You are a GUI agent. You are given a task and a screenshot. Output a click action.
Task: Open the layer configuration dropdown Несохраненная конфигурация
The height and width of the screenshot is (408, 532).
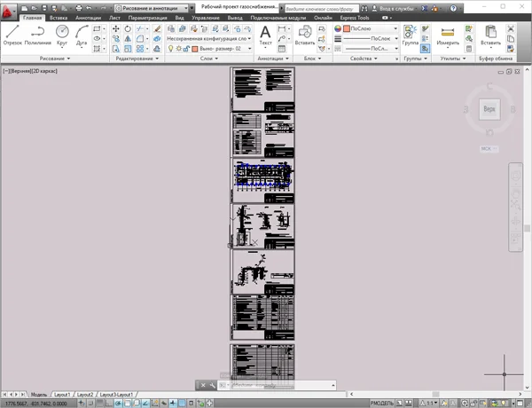[209, 39]
